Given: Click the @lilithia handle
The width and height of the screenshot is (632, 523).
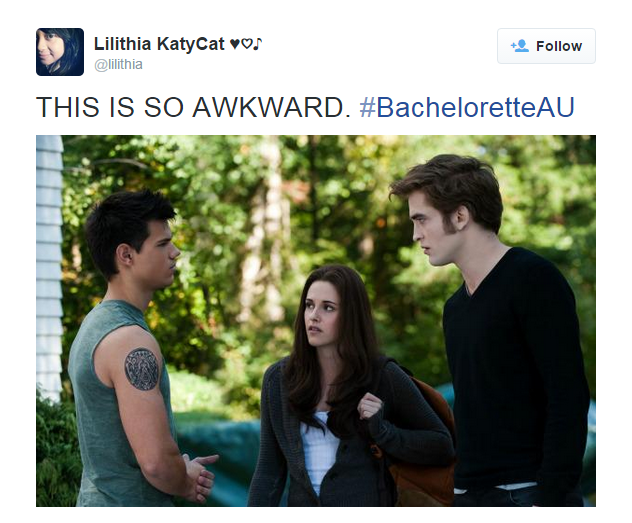Looking at the screenshot, I should click(118, 64).
